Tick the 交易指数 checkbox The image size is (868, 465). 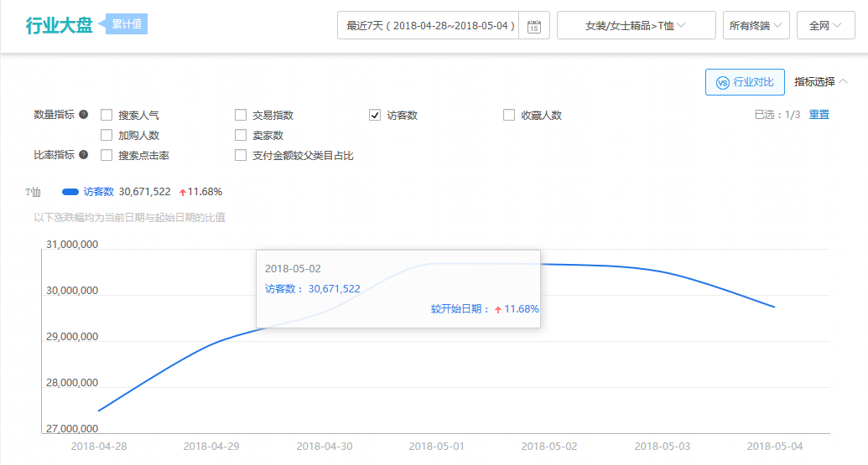241,115
